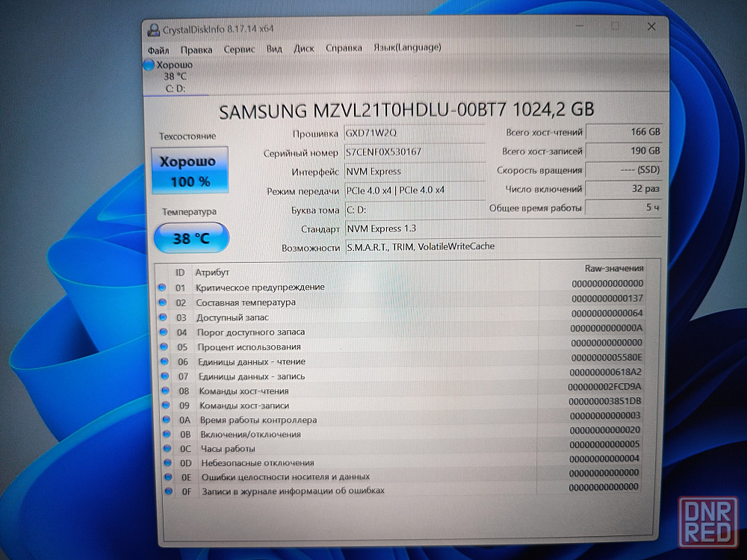Click status dot for Включения/отключения
The width and height of the screenshot is (747, 560).
(167, 434)
